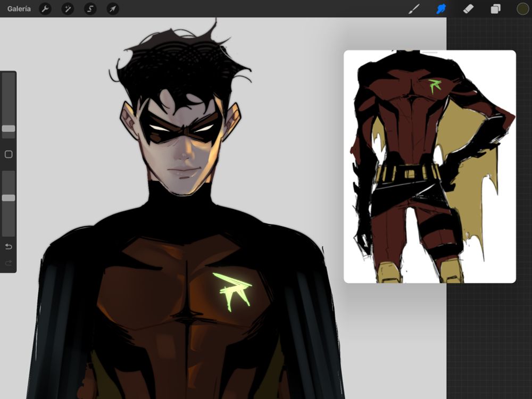
Task: Select the Brush tool
Action: 414,9
